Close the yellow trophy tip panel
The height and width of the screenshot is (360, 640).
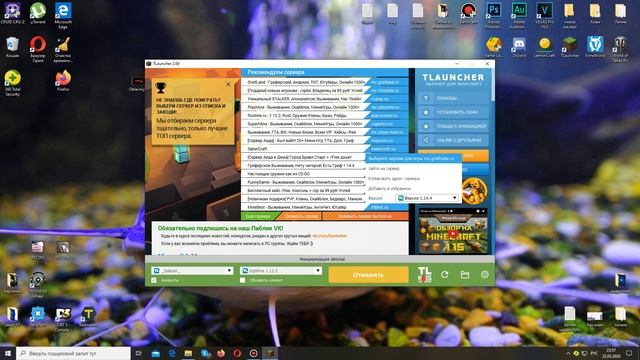pyautogui.click(x=228, y=84)
